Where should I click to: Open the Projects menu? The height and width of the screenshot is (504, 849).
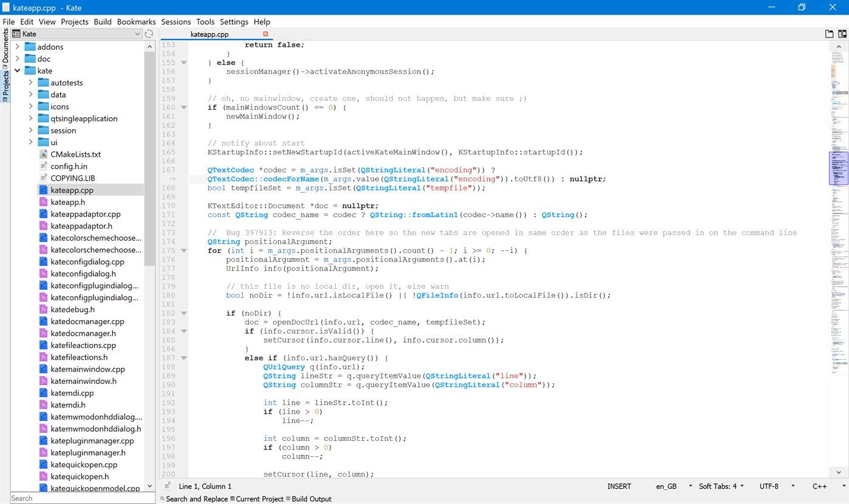(75, 22)
